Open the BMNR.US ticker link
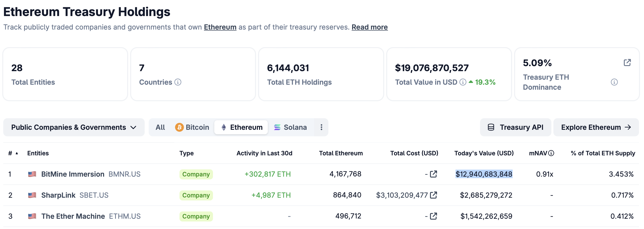The width and height of the screenshot is (644, 229). click(124, 174)
